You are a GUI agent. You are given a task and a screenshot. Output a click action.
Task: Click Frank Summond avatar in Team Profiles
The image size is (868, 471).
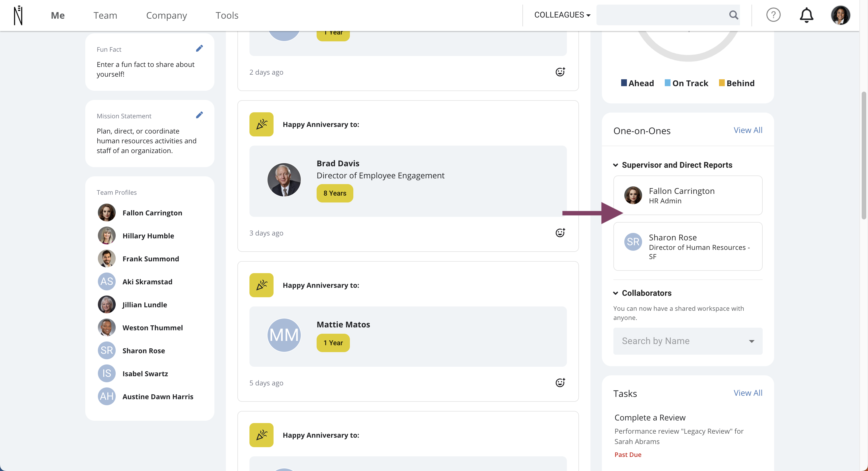(x=106, y=258)
